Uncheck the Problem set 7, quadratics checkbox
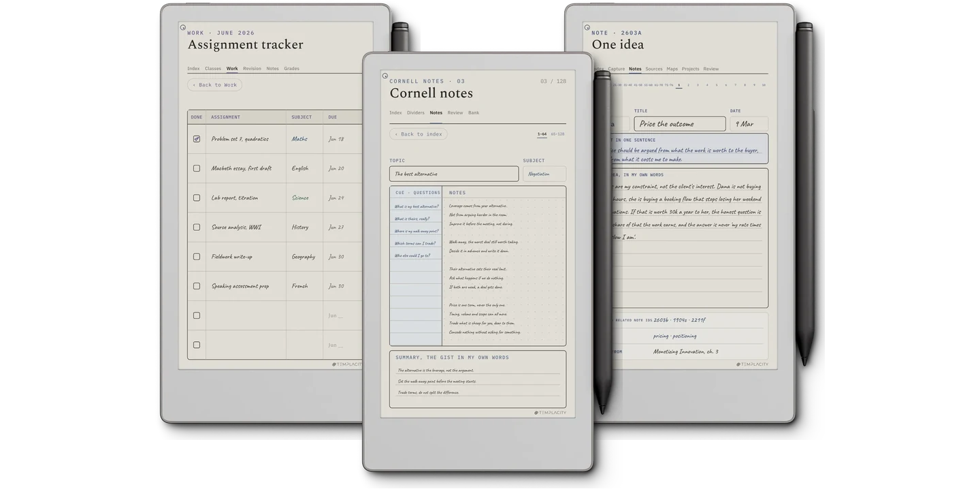Image resolution: width=980 pixels, height=489 pixels. [x=197, y=139]
